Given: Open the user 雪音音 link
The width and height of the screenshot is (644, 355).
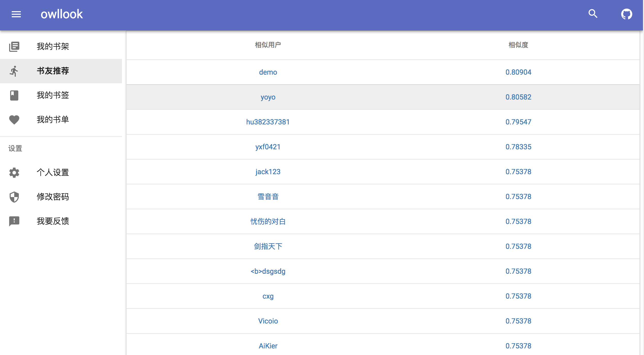Looking at the screenshot, I should click(x=268, y=197).
